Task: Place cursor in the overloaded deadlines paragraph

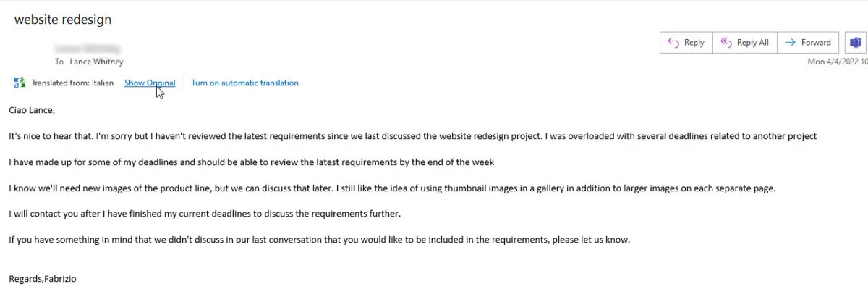Action: 412,136
